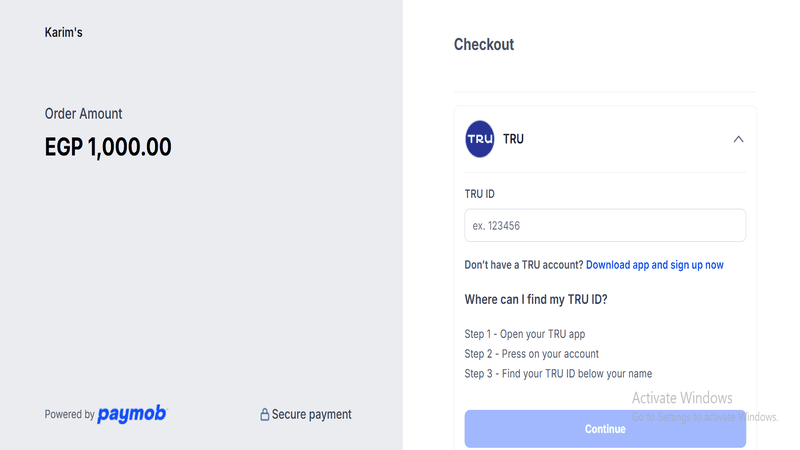Click the Don't have a TRU account text
Screen dimensions: 800x450
pos(523,265)
